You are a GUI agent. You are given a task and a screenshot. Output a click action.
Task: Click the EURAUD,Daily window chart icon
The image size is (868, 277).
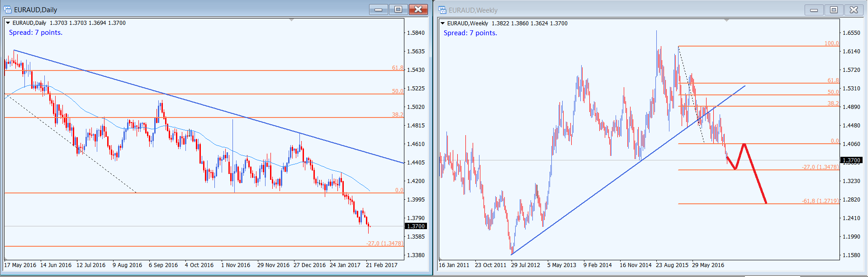[8, 9]
